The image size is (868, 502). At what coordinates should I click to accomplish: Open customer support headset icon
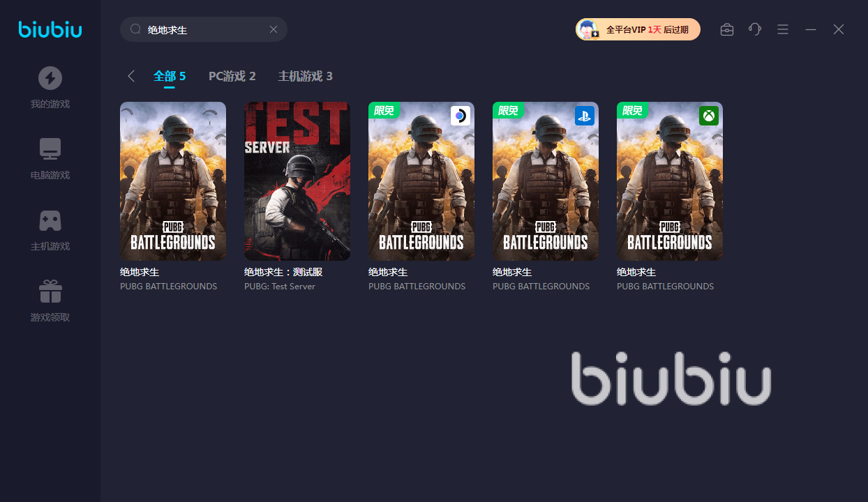pyautogui.click(x=755, y=29)
